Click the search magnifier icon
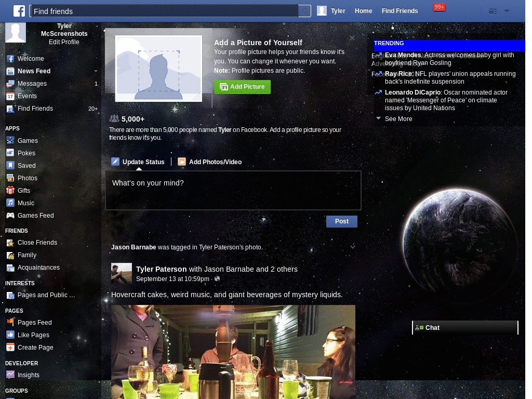The width and height of the screenshot is (532, 399). [x=305, y=11]
